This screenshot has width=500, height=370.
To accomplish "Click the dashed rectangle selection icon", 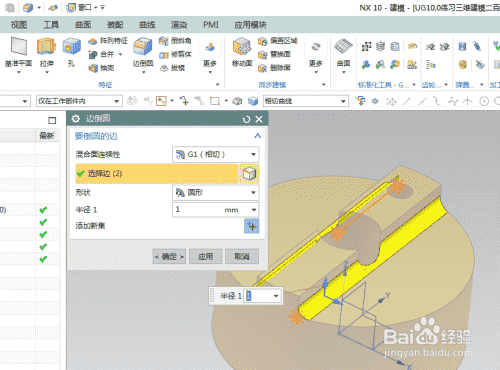I will [x=214, y=101].
